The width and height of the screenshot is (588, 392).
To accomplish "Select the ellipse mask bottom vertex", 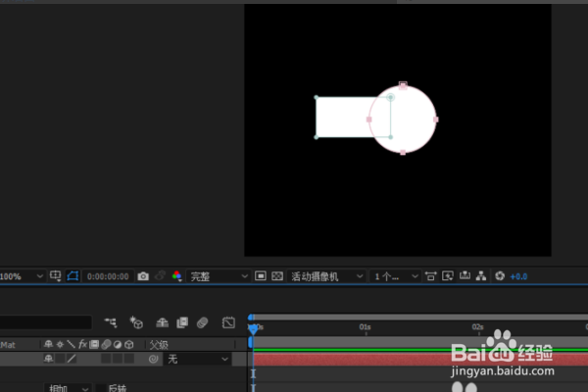I will (x=403, y=152).
